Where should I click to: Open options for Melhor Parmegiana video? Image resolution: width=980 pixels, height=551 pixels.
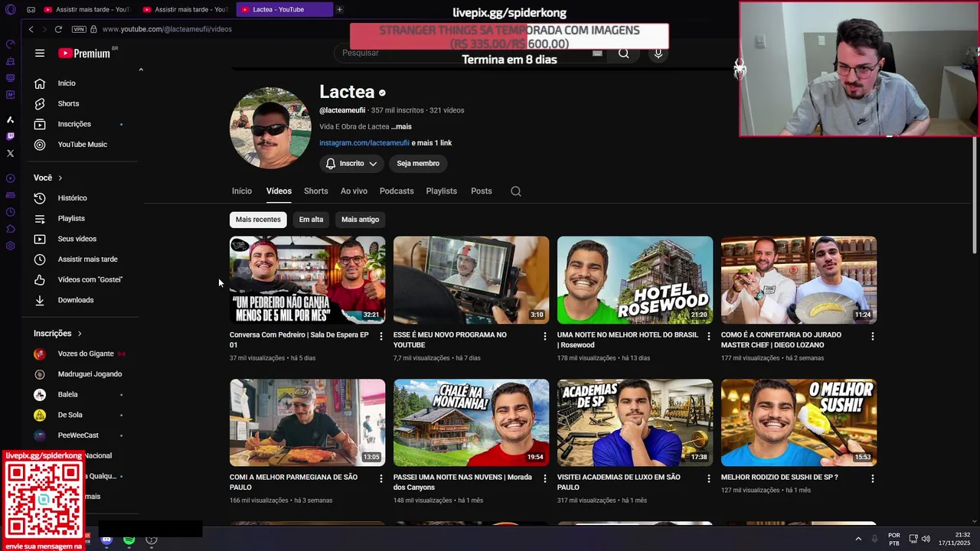click(x=381, y=478)
